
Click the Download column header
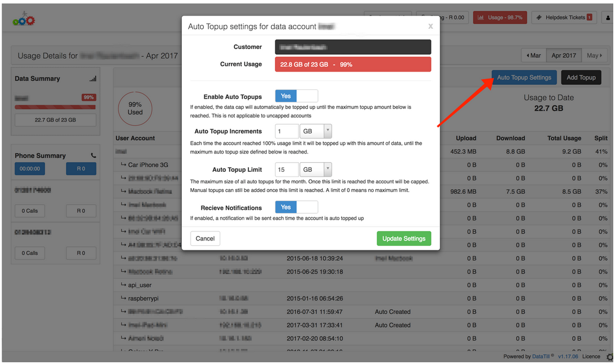pyautogui.click(x=510, y=138)
